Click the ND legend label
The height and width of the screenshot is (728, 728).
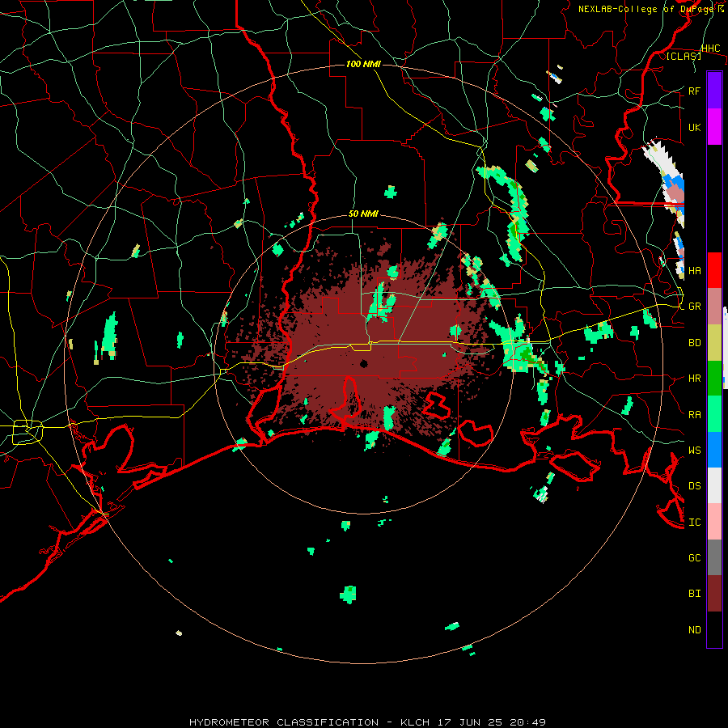pyautogui.click(x=694, y=629)
